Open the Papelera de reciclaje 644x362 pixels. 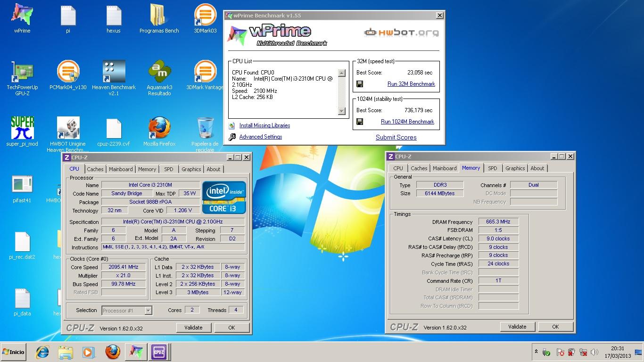205,134
